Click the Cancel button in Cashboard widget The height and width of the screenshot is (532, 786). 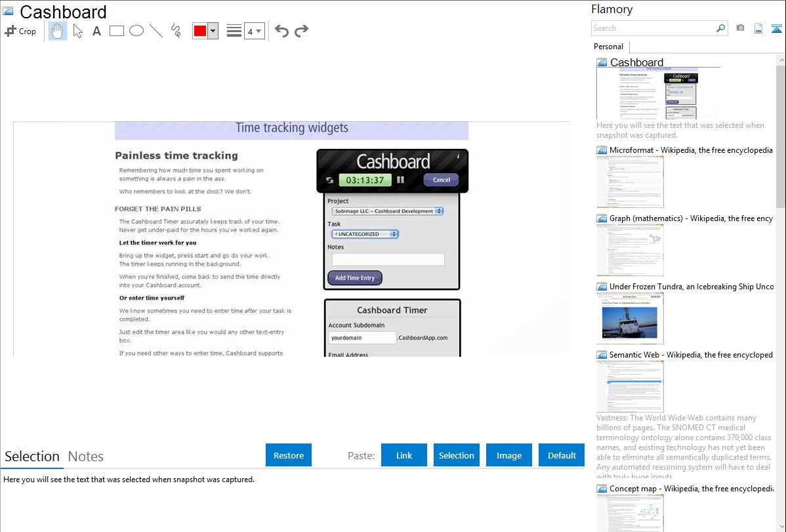[x=441, y=180]
